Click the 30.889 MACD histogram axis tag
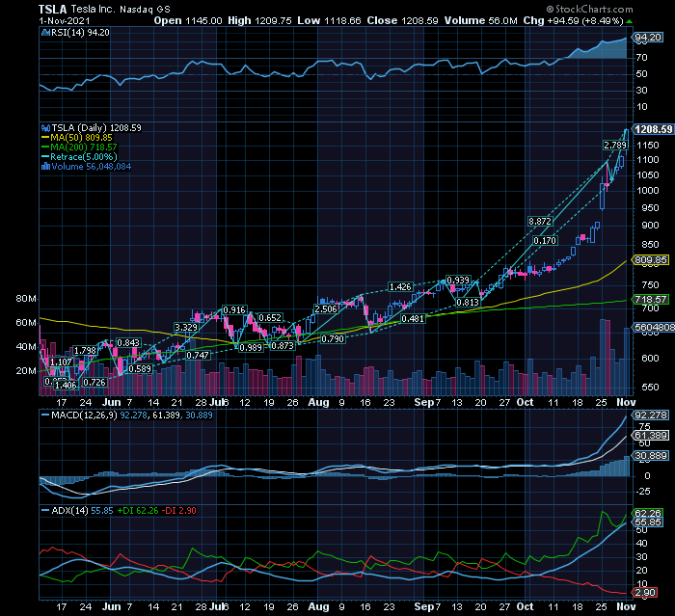 [x=651, y=456]
